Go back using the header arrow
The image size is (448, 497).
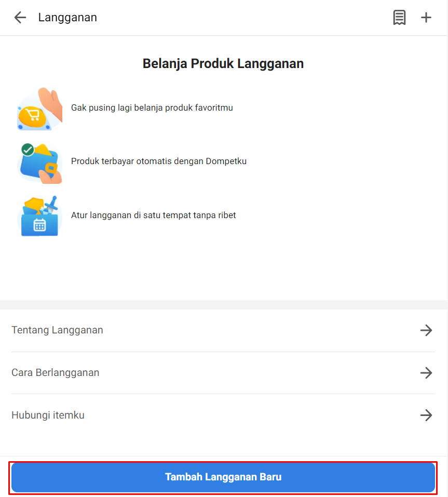pos(20,18)
